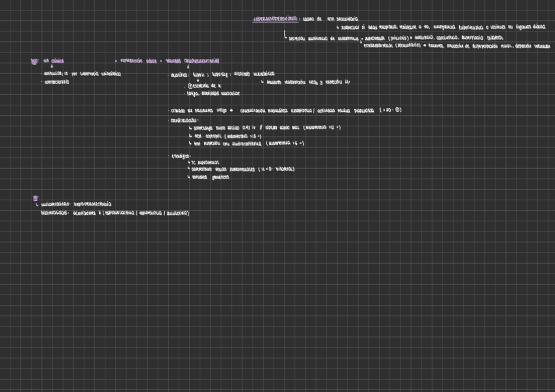Image resolution: width=555 pixels, height=392 pixels.
Task: Click the 'confirmación' subheading
Action: (184, 120)
